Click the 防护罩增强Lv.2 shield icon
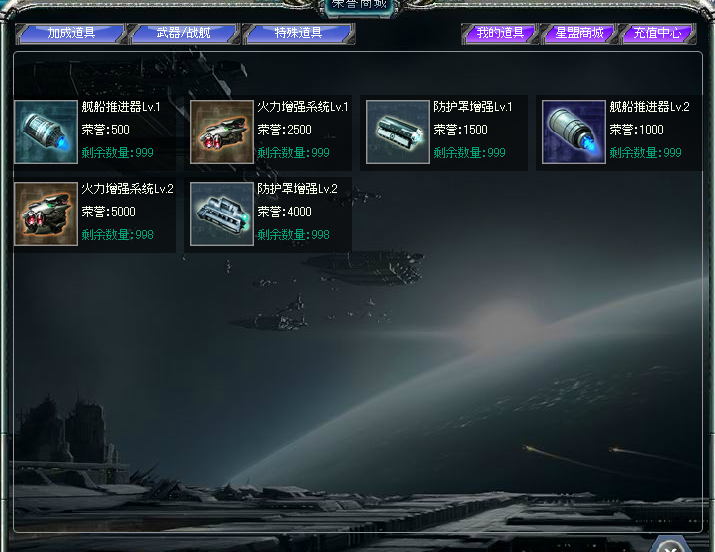The image size is (715, 552). [x=222, y=214]
